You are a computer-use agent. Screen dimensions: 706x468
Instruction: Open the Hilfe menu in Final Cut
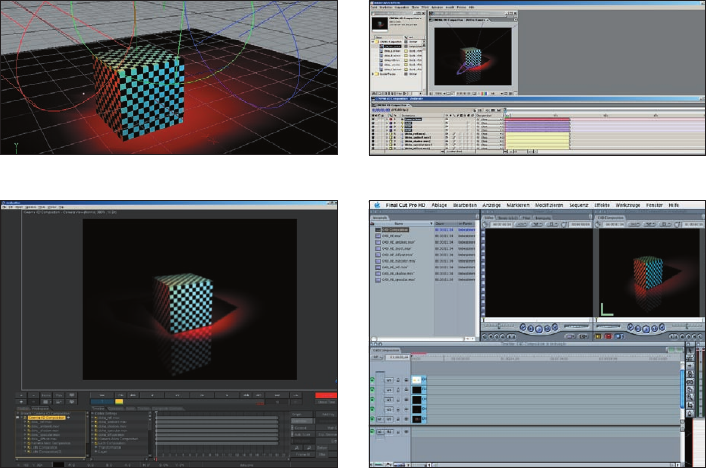pyautogui.click(x=674, y=205)
